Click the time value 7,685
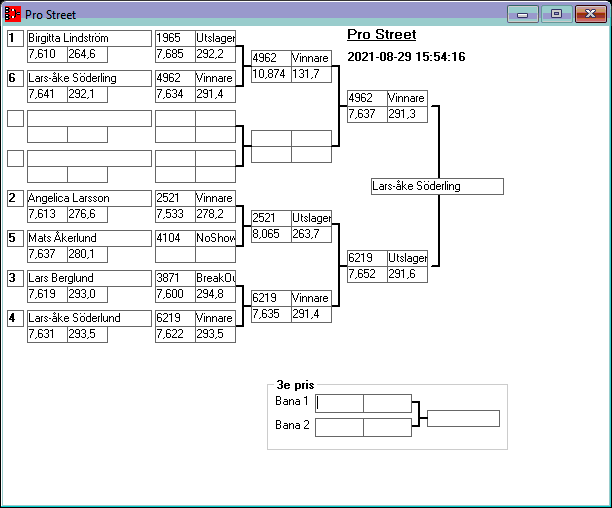 pos(175,54)
